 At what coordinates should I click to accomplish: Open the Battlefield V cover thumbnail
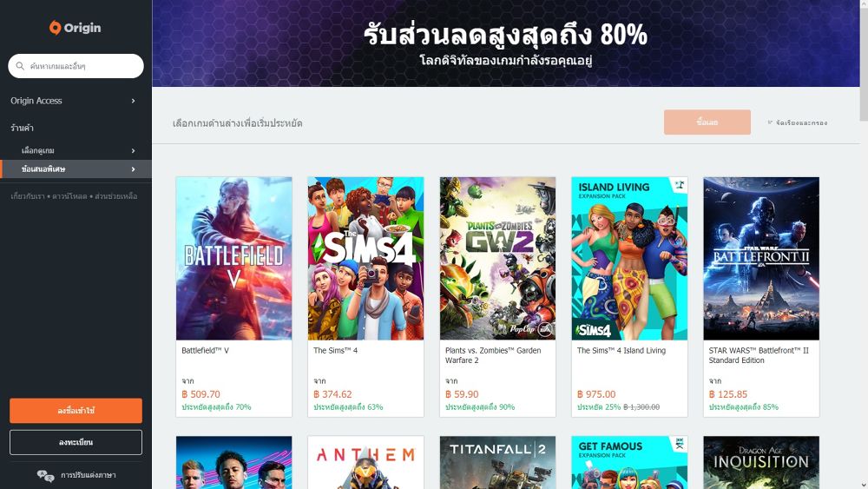pos(234,259)
